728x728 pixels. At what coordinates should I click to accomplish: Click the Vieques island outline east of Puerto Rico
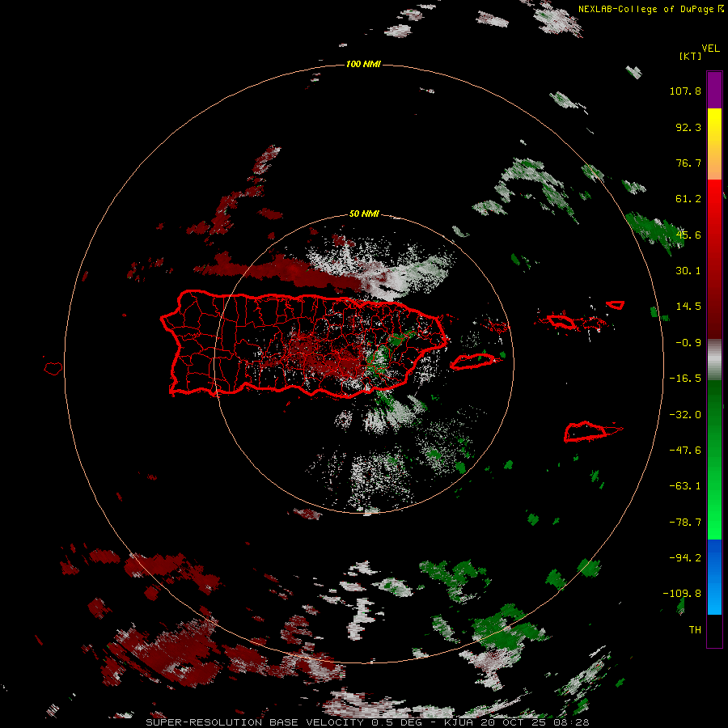tap(472, 362)
